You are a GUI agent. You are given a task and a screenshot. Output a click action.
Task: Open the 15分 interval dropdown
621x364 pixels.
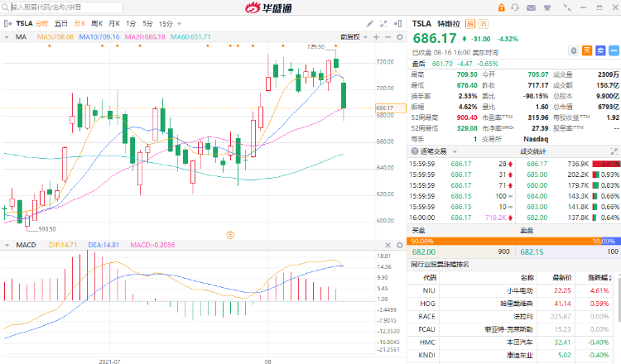pyautogui.click(x=167, y=23)
